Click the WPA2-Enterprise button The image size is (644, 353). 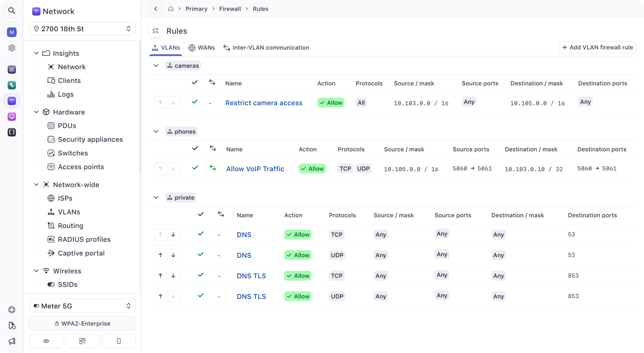82,323
